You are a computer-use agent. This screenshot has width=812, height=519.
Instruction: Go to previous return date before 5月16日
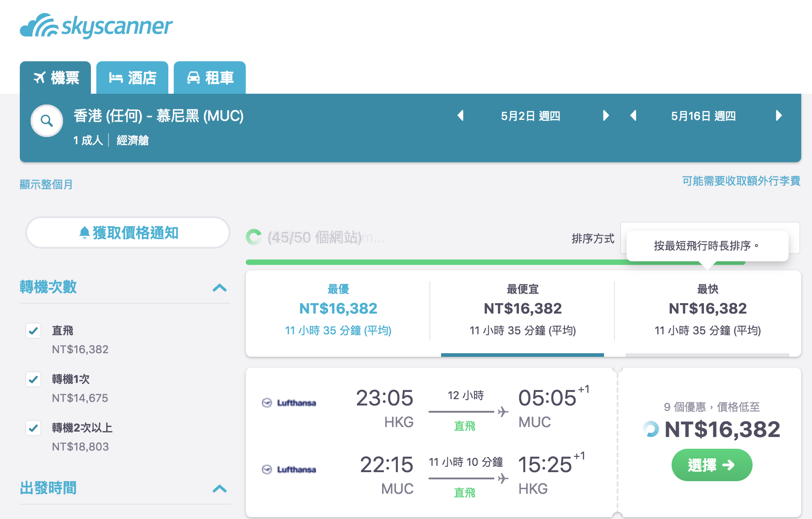pyautogui.click(x=633, y=116)
